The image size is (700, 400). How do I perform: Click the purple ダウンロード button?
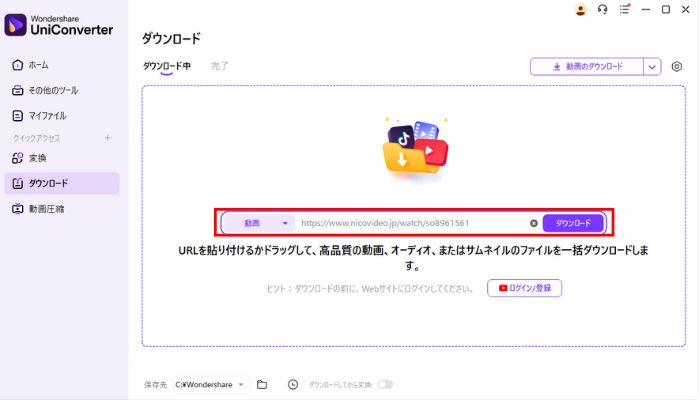[573, 223]
